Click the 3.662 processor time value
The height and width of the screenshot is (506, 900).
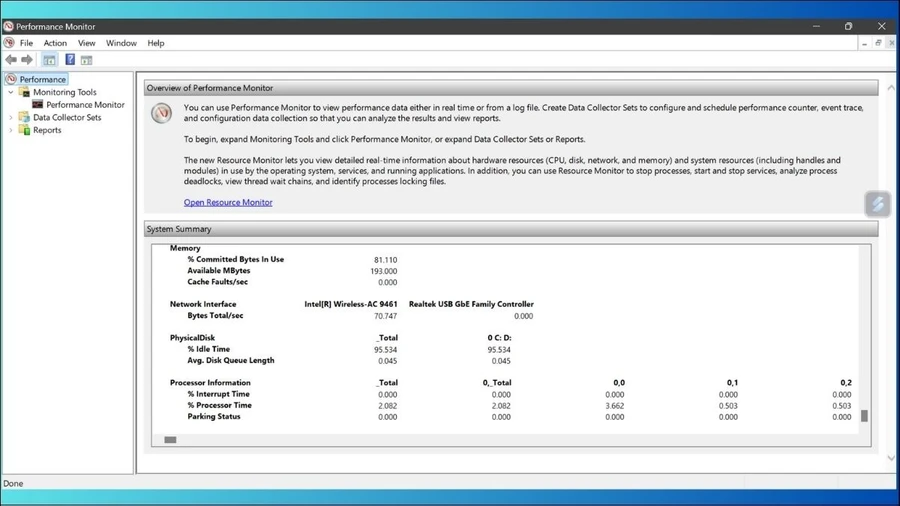coord(614,406)
